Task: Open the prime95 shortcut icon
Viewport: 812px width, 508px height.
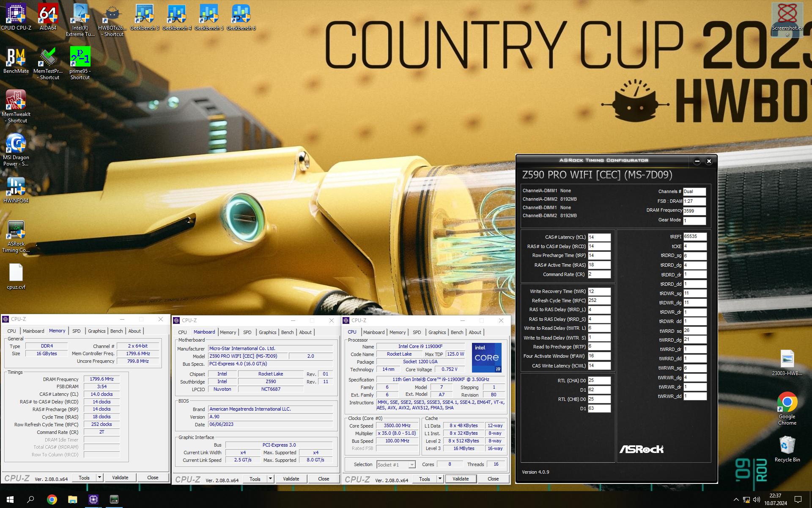Action: click(x=80, y=63)
